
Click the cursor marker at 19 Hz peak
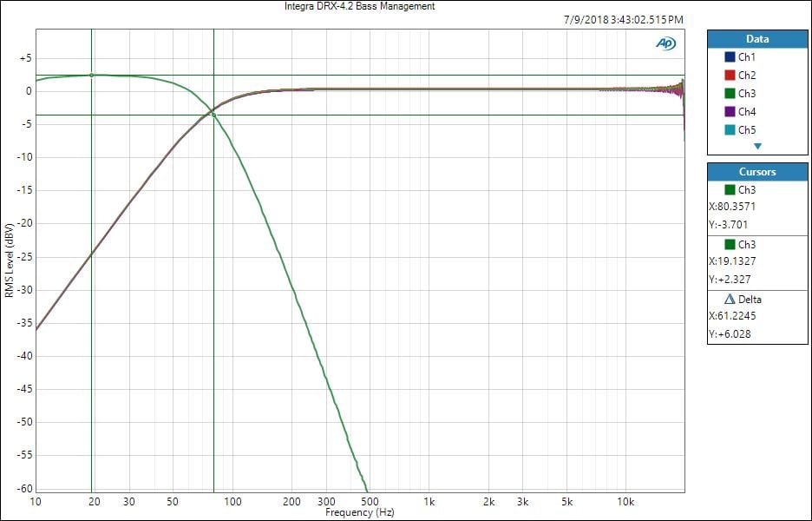pyautogui.click(x=91, y=76)
